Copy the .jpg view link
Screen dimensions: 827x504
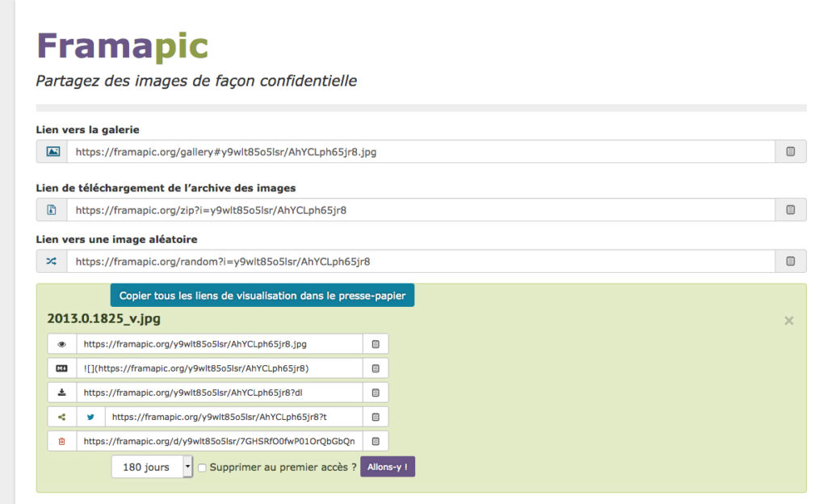coord(376,344)
